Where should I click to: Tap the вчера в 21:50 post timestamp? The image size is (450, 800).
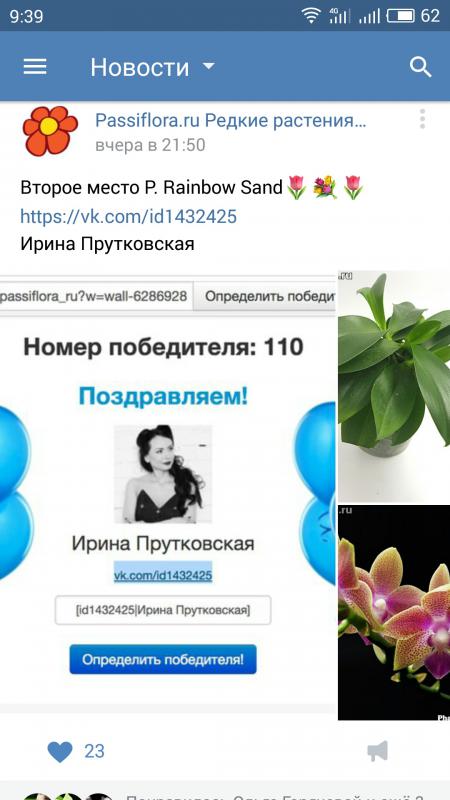(x=150, y=145)
